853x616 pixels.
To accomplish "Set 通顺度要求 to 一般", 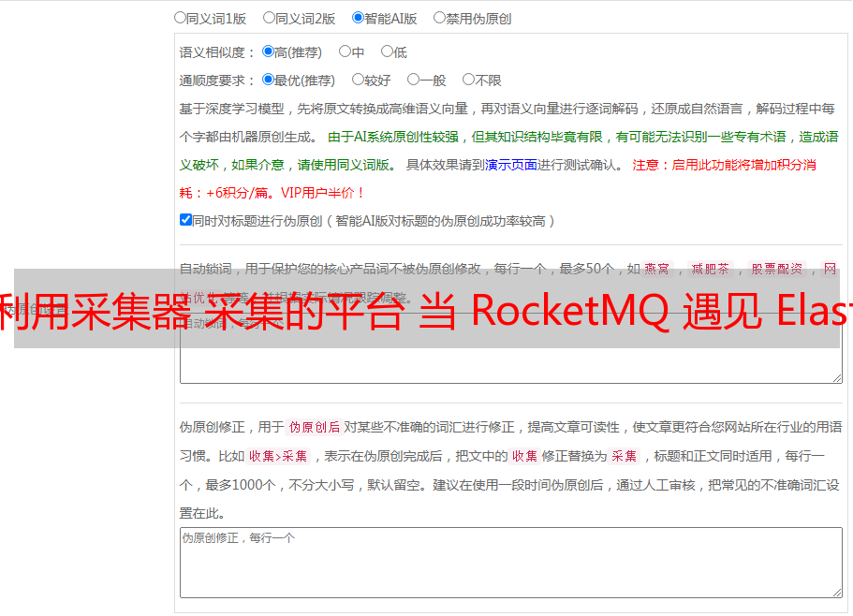I will pyautogui.click(x=413, y=80).
